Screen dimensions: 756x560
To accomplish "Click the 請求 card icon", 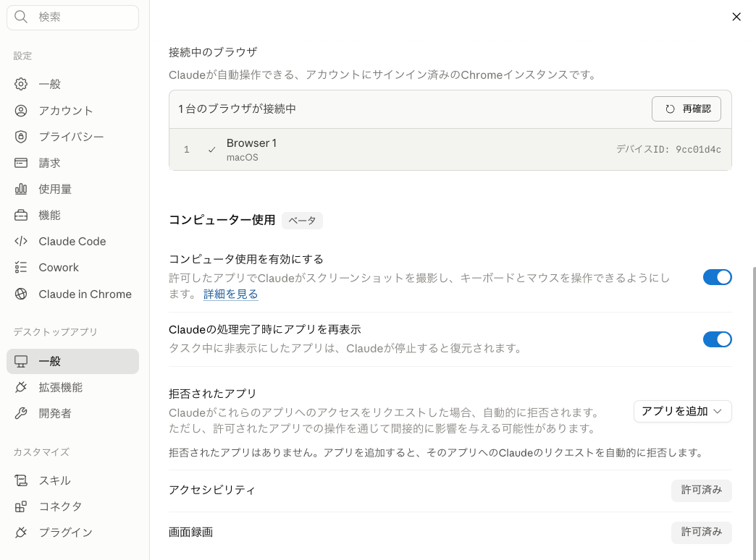I will pyautogui.click(x=21, y=163).
